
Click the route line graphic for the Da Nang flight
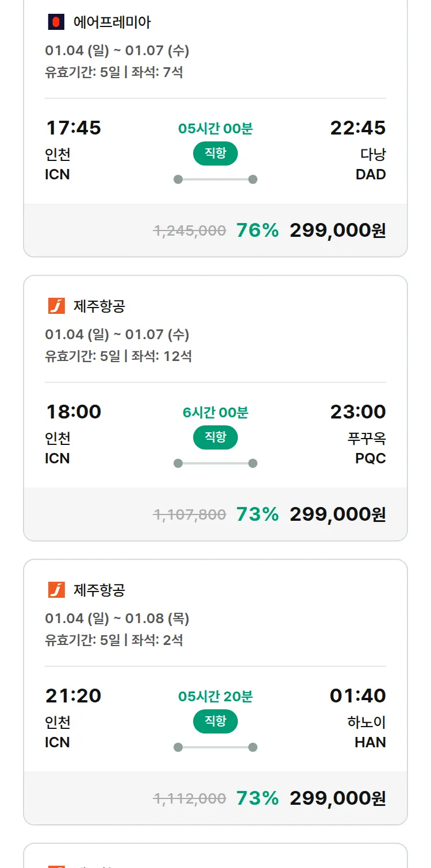click(x=215, y=179)
